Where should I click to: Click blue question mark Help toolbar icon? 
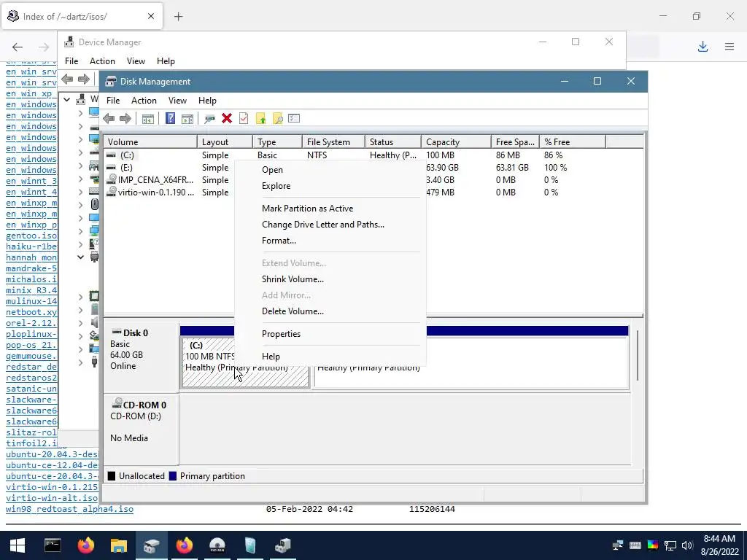170,118
